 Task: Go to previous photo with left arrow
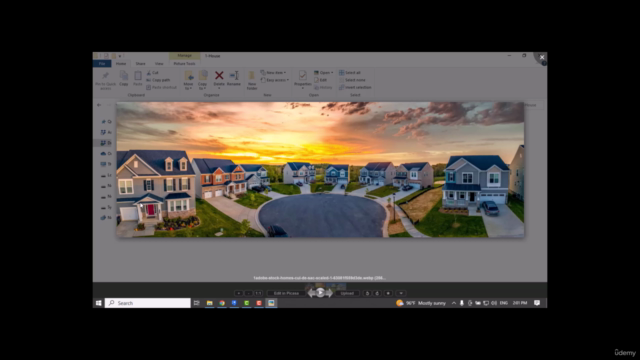312,293
